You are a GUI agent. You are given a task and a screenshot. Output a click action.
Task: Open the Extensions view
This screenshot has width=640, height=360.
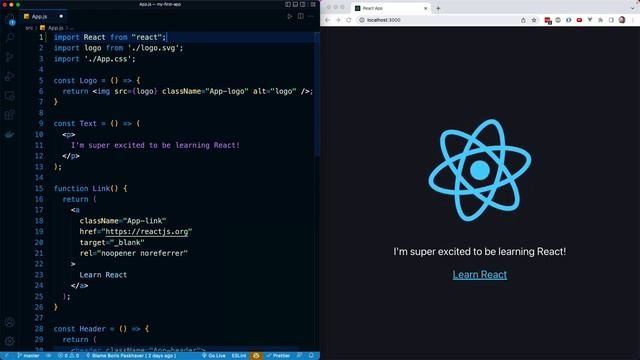(x=10, y=115)
